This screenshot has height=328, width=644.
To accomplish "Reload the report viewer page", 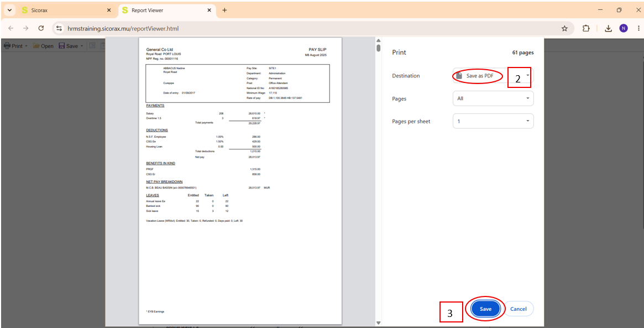I will (41, 28).
